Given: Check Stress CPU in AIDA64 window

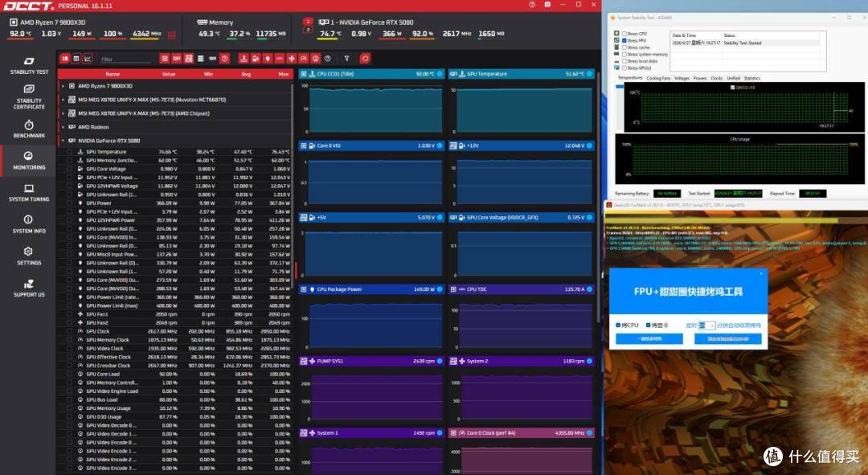Looking at the screenshot, I should point(624,34).
